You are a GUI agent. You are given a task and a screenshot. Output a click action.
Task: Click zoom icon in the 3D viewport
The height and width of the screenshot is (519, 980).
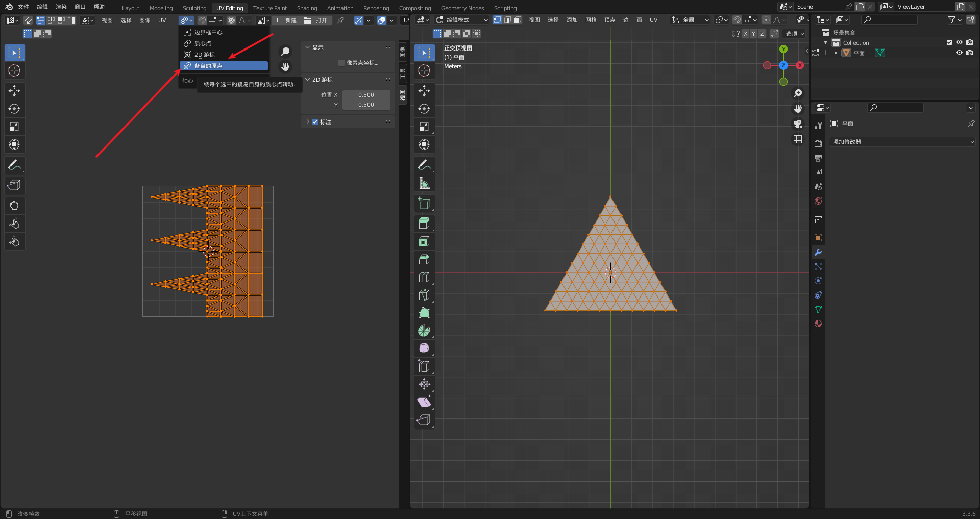[x=798, y=93]
